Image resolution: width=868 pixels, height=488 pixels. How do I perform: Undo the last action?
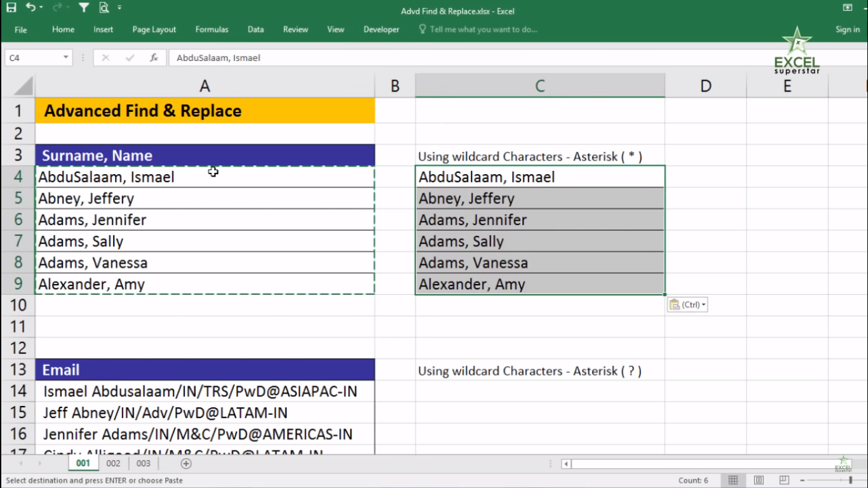click(x=31, y=8)
